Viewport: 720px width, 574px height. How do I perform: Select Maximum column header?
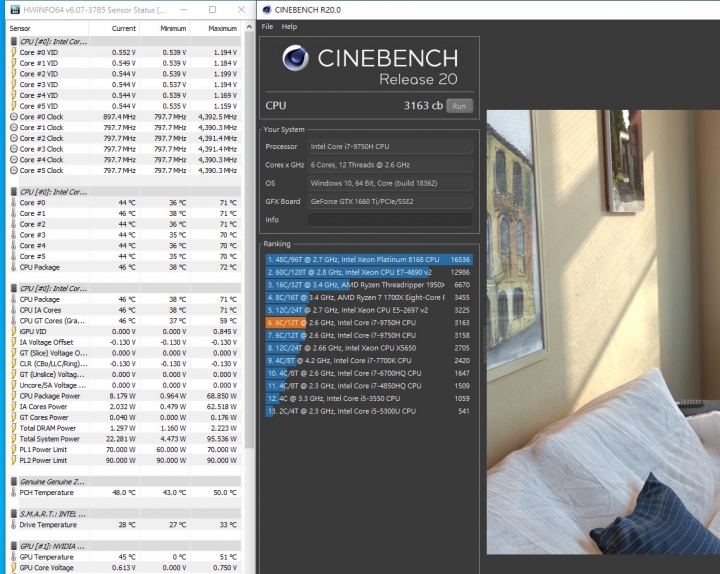pos(222,28)
